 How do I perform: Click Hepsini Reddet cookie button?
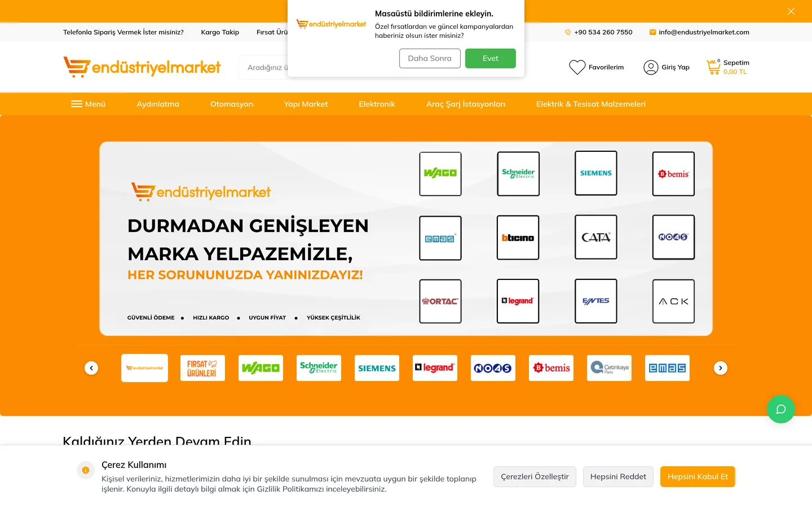coord(618,476)
